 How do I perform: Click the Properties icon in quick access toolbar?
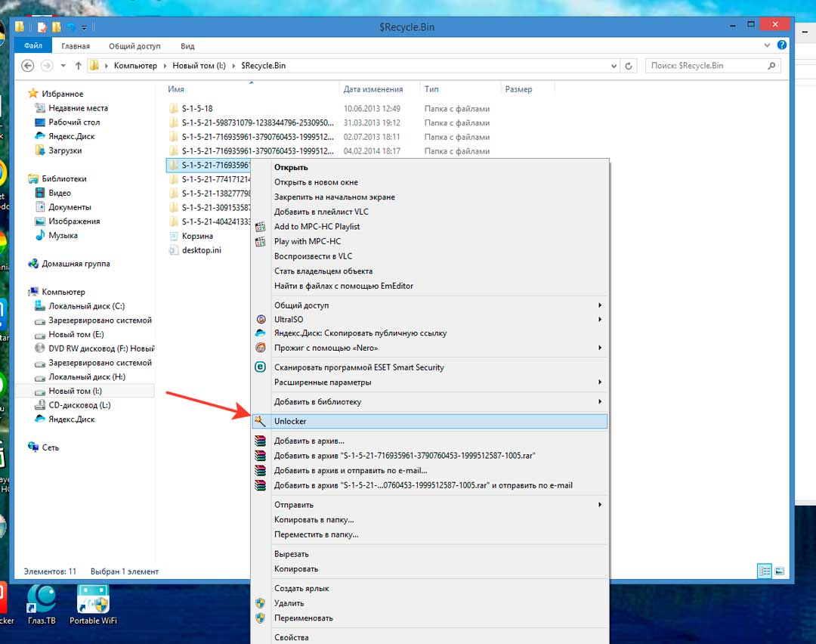click(x=42, y=26)
